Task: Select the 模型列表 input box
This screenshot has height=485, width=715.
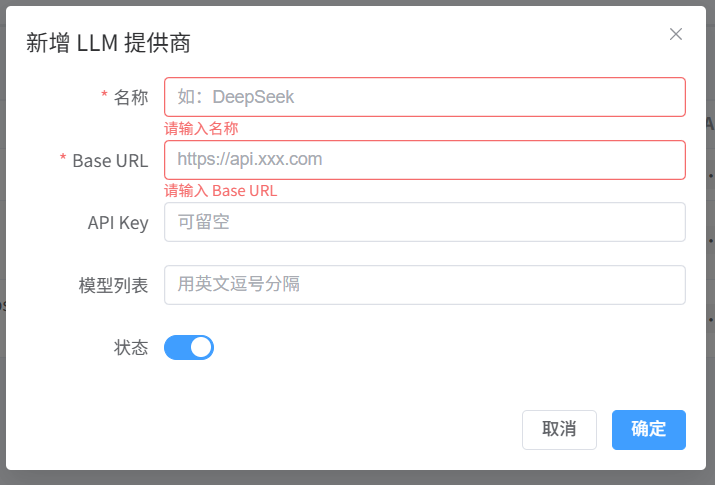Action: [424, 284]
